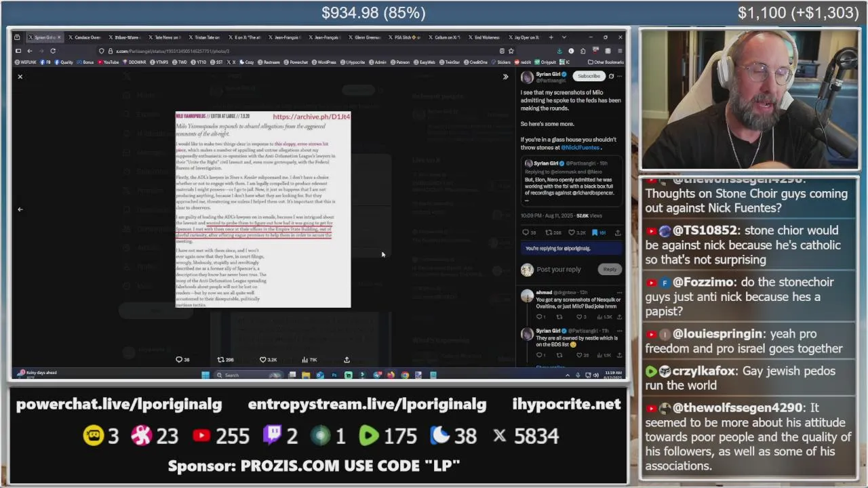Open Chrome from the taskbar
Screen dimensions: 868x488
[405, 375]
